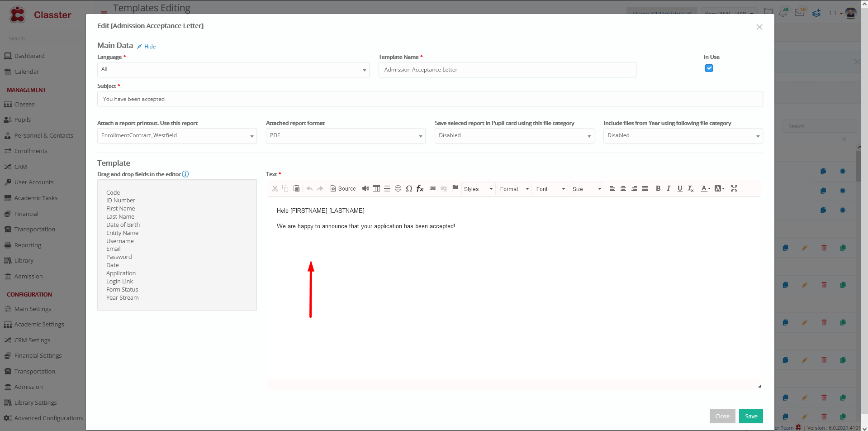The height and width of the screenshot is (431, 868).
Task: Insert a horizontal line in editor
Action: coord(387,188)
